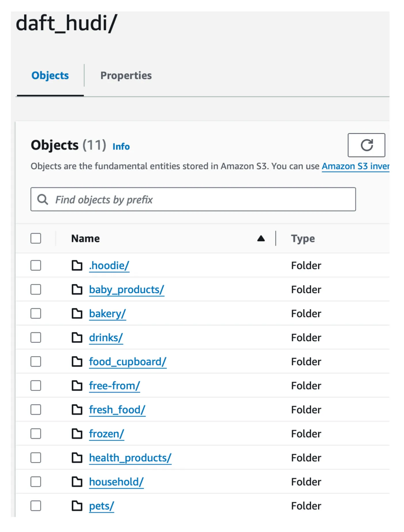The height and width of the screenshot is (532, 404).
Task: Click the folder icon beside .hoodie/
Action: pyautogui.click(x=77, y=266)
